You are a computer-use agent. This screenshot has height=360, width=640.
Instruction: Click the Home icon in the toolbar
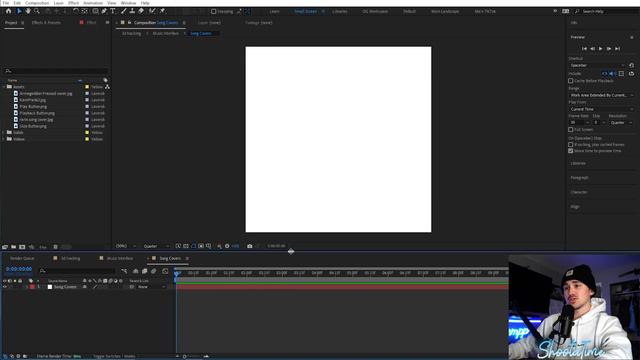pyautogui.click(x=8, y=11)
